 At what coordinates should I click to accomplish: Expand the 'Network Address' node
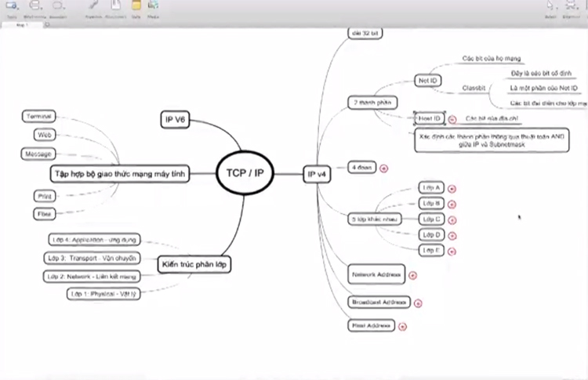tap(412, 274)
